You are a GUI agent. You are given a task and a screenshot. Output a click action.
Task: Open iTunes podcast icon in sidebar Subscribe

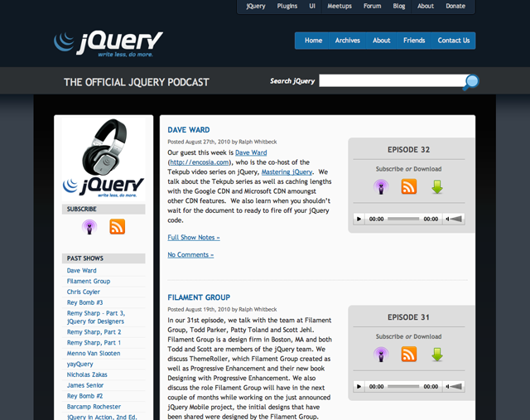pyautogui.click(x=89, y=227)
